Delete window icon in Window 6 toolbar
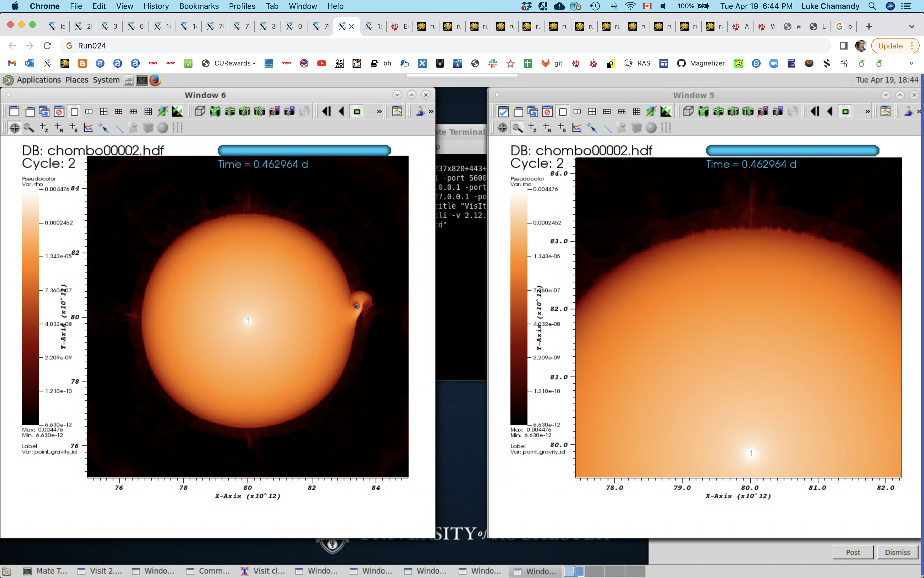This screenshot has height=578, width=924. [x=59, y=111]
